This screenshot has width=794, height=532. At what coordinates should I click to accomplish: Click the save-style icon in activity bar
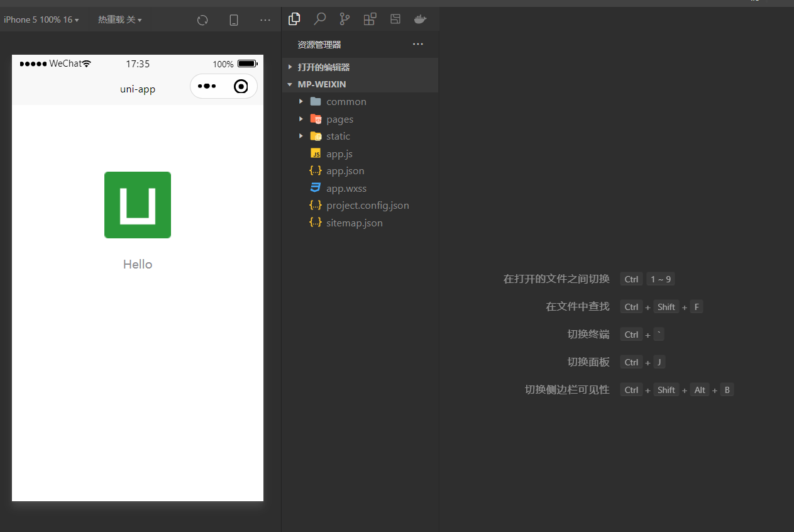coord(395,19)
